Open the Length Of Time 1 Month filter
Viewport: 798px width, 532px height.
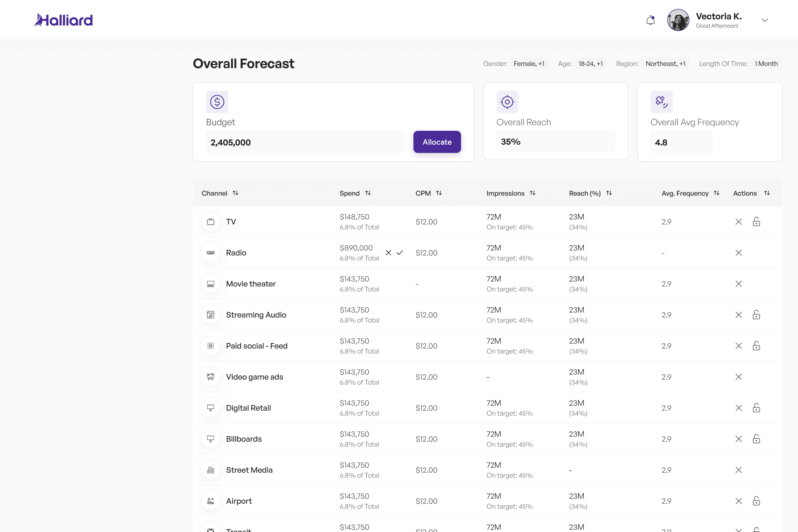(x=766, y=64)
